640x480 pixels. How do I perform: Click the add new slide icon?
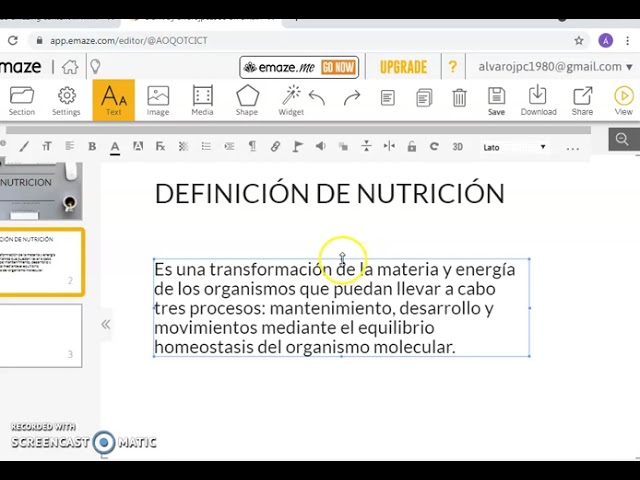pyautogui.click(x=387, y=98)
